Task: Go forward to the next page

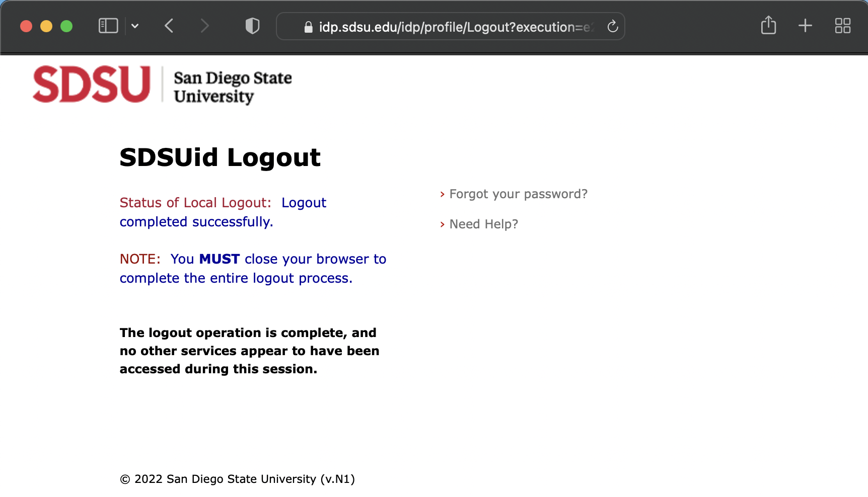Action: tap(204, 26)
